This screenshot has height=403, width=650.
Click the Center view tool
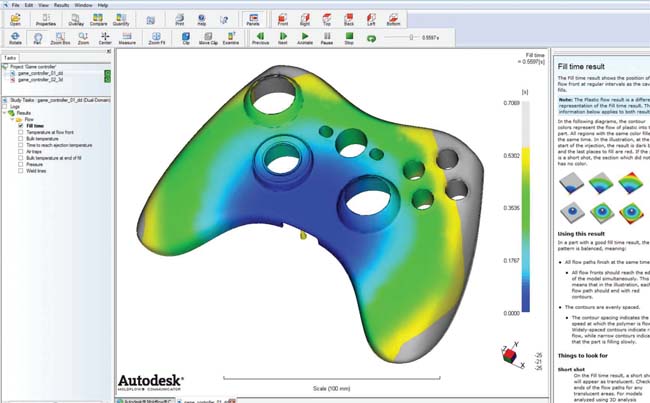click(x=105, y=38)
